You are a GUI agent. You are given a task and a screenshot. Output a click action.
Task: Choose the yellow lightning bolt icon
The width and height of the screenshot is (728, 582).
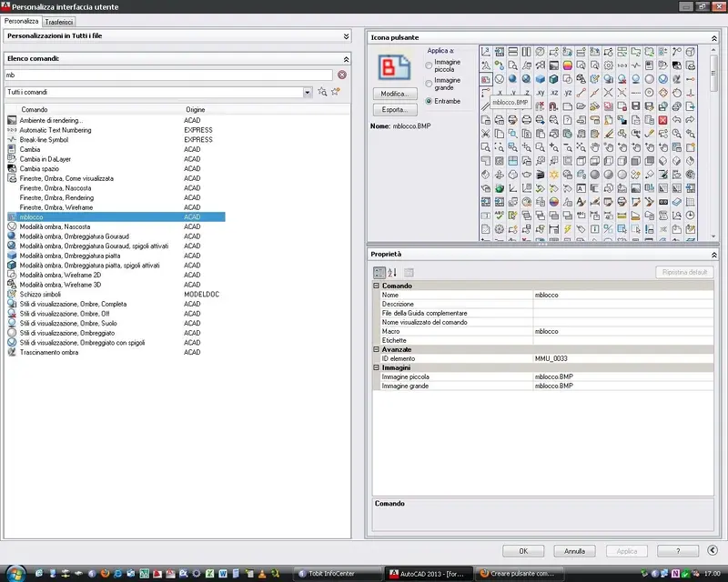coord(568,229)
